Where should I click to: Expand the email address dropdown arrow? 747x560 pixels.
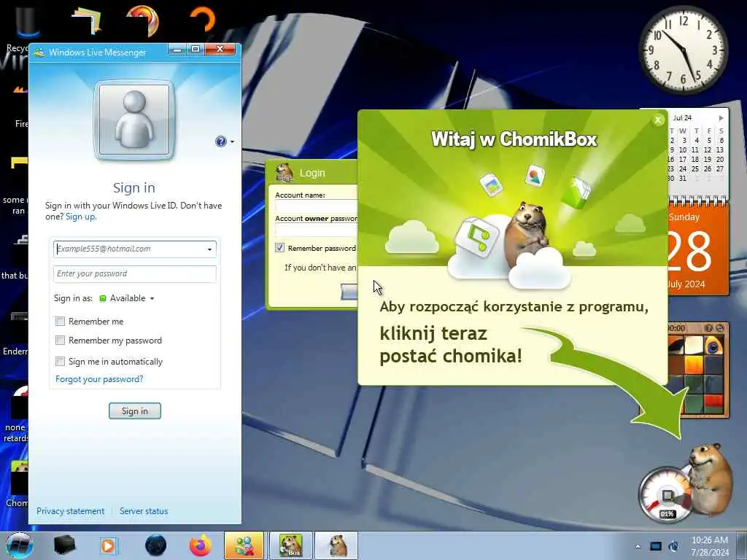209,249
